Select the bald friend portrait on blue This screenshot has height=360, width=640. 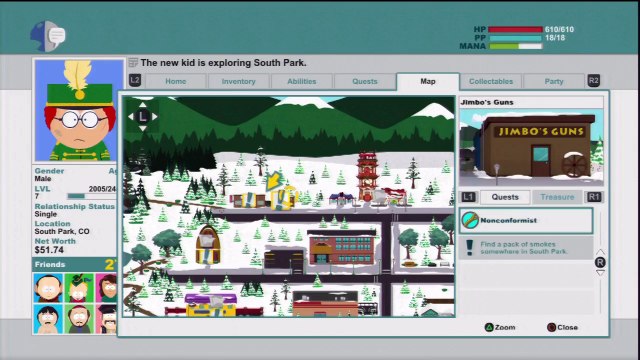[48, 288]
